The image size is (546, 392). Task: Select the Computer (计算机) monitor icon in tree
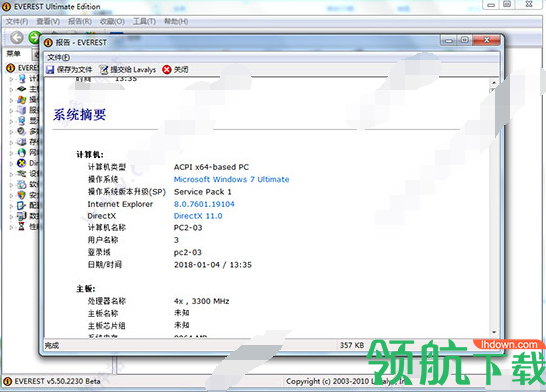[22, 79]
